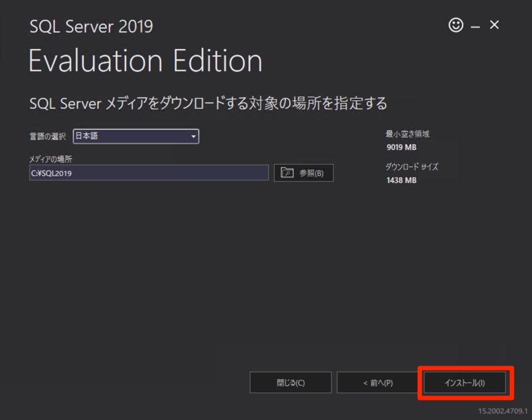The width and height of the screenshot is (532, 420).
Task: Click the dropdown arrow next to 日本語
Action: click(193, 136)
